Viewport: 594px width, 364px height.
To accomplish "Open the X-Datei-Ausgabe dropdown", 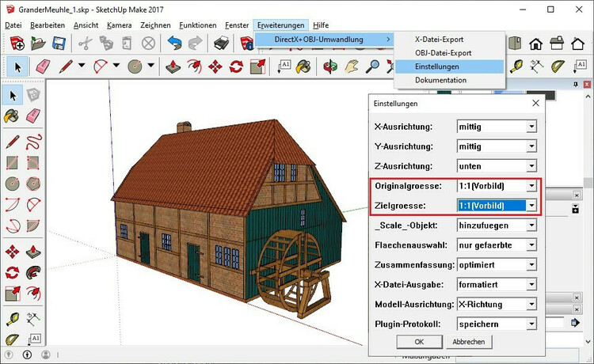I will tap(531, 284).
